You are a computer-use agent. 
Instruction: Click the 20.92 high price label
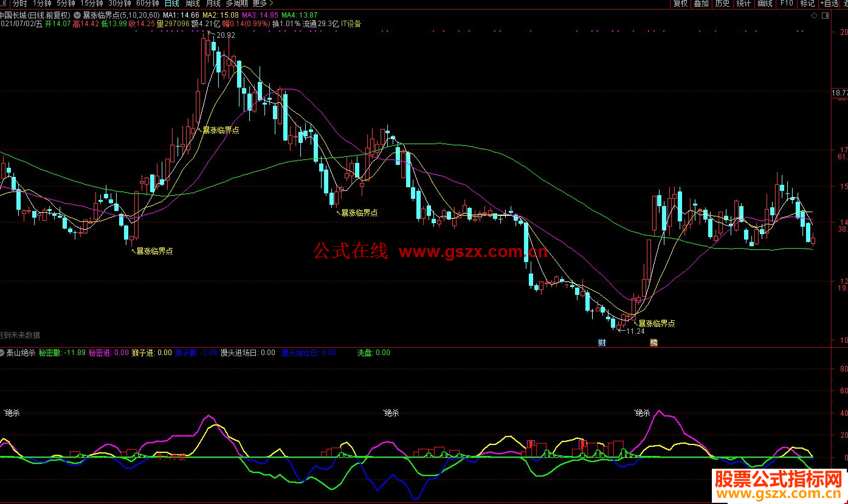(225, 35)
